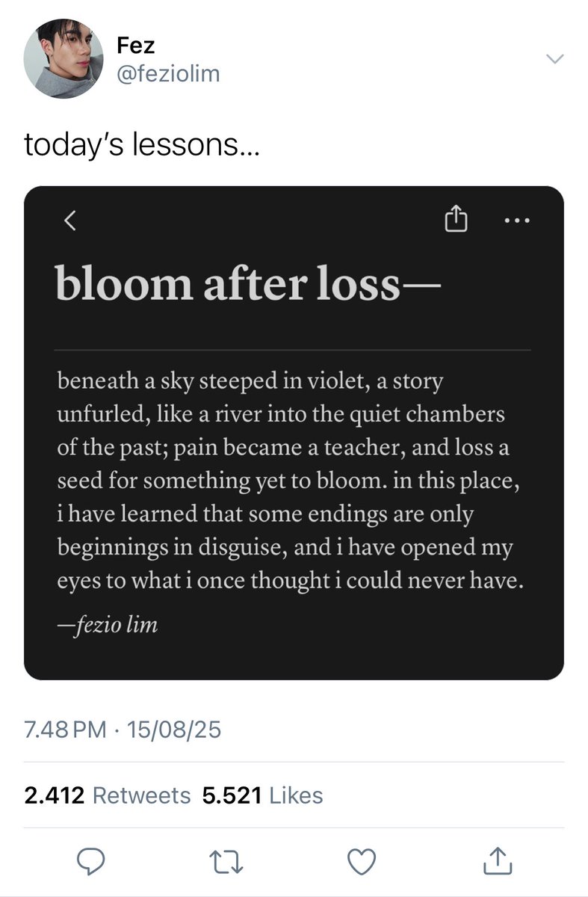This screenshot has width=588, height=897.
Task: Open Fez's profile picture
Action: click(63, 58)
